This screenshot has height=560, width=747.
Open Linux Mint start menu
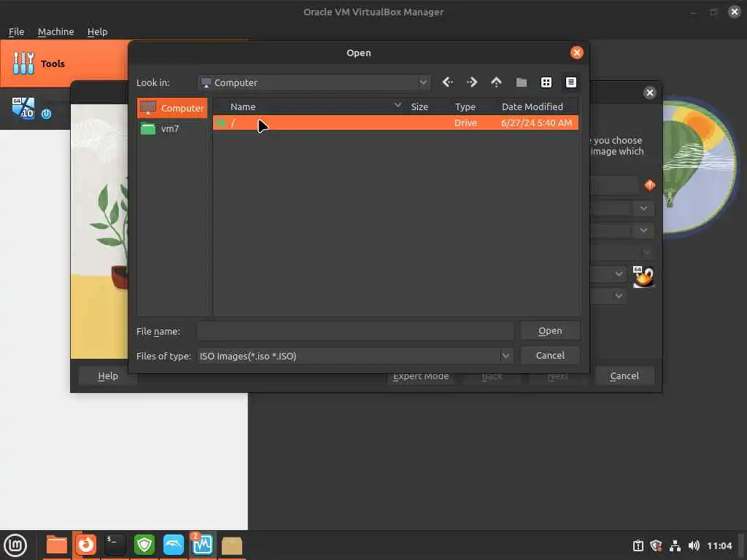[x=15, y=545]
